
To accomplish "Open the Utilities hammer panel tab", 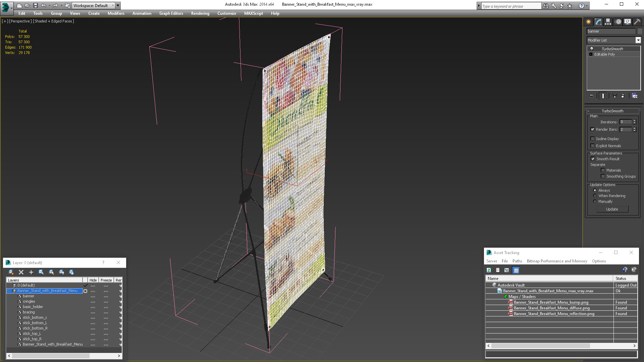I will tap(637, 22).
